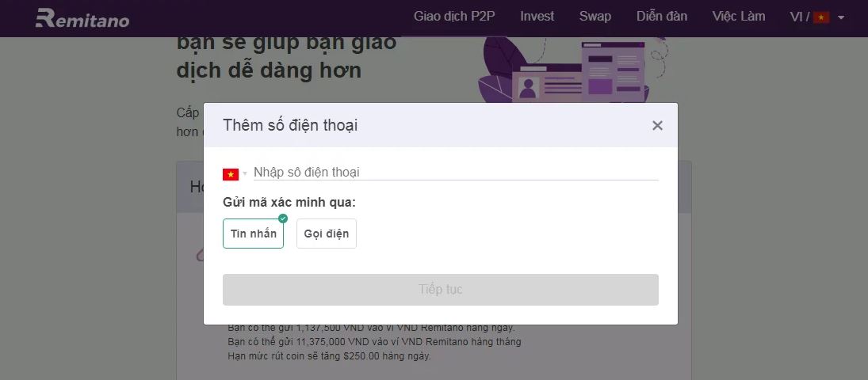Viewport: 868px width, 380px height.
Task: Click the Vietnam flag country icon in dialog
Action: [x=231, y=174]
